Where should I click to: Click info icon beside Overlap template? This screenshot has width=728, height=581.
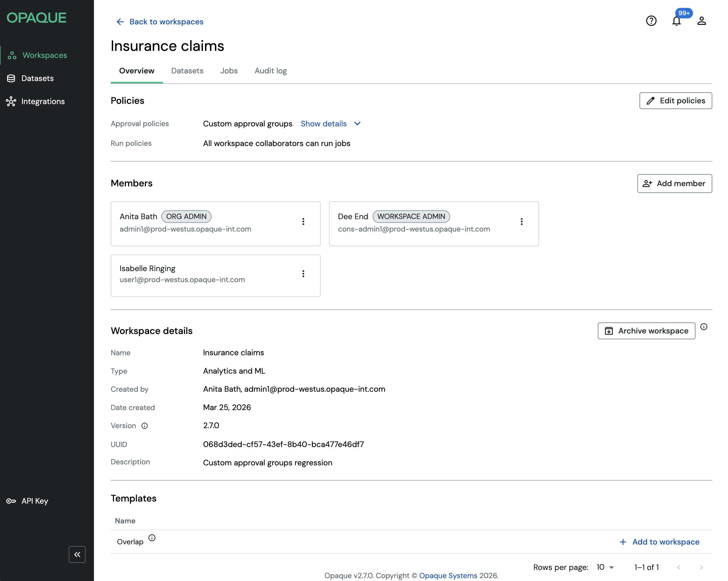[152, 538]
